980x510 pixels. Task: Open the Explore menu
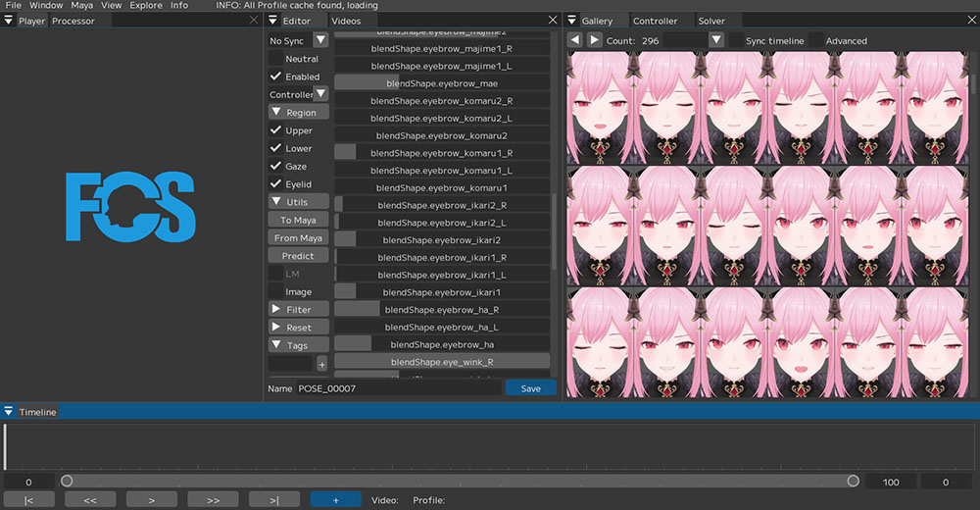(x=146, y=5)
